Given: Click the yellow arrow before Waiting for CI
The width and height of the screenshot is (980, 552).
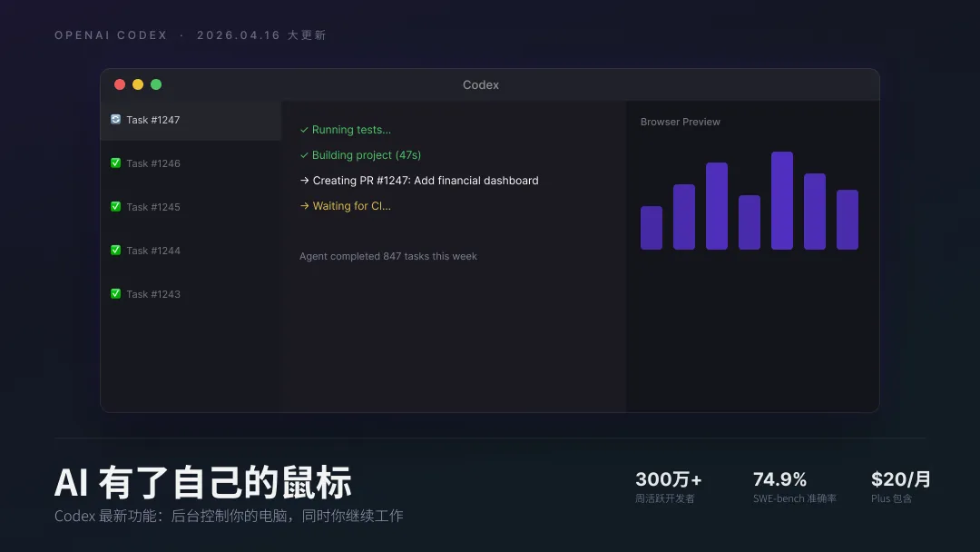Looking at the screenshot, I should pyautogui.click(x=304, y=206).
